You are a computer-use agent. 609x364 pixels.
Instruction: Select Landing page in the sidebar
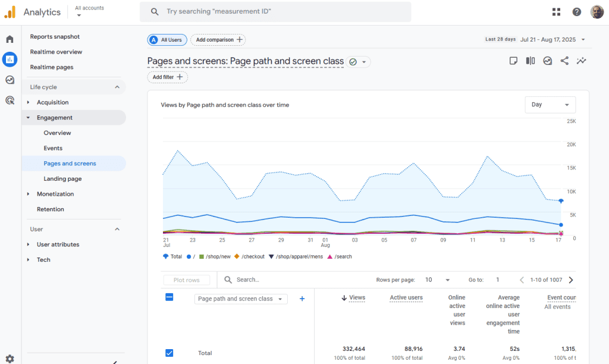(62, 178)
